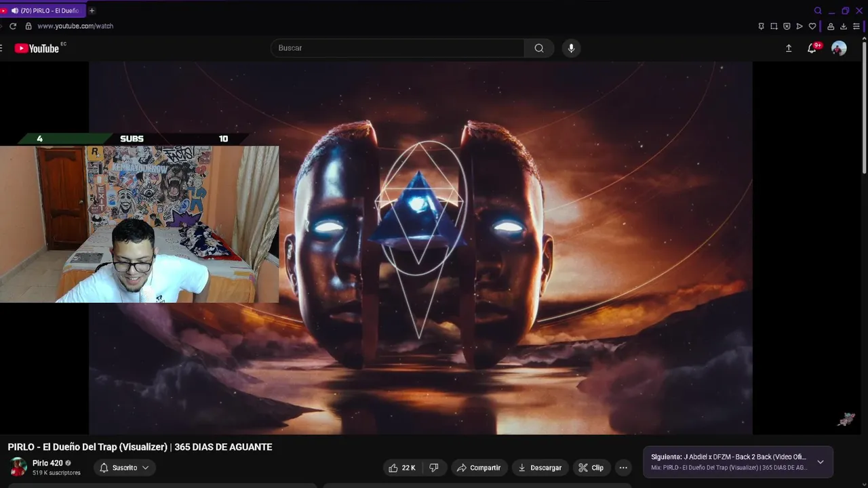Open browser tab search magnifier

tap(818, 11)
